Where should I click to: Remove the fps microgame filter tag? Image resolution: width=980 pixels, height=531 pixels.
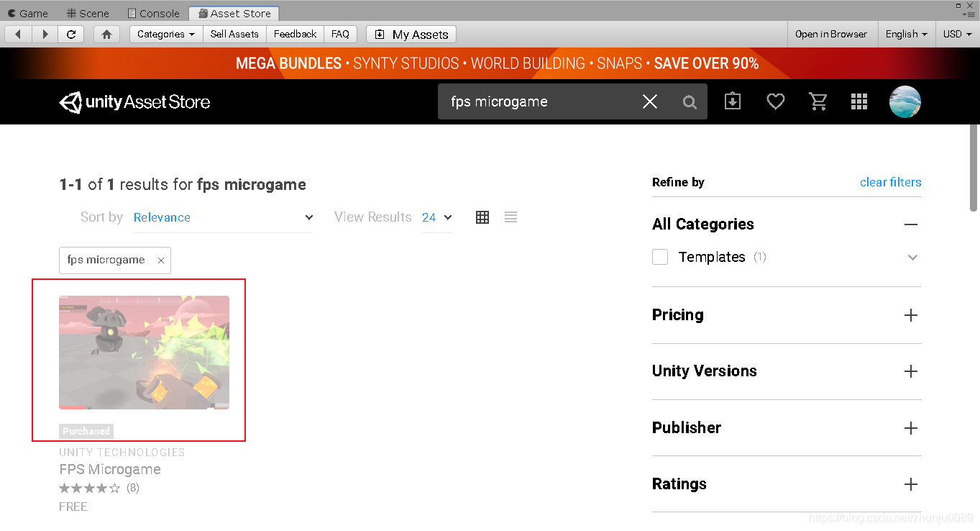pos(161,260)
